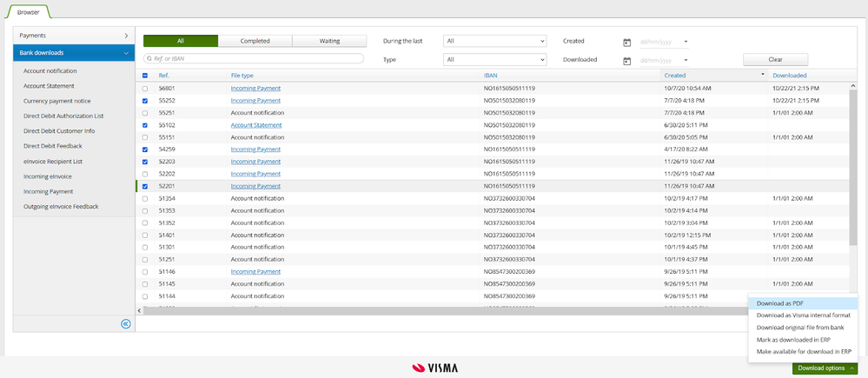Click the Created date calendar icon
This screenshot has width=868, height=378.
pos(626,42)
